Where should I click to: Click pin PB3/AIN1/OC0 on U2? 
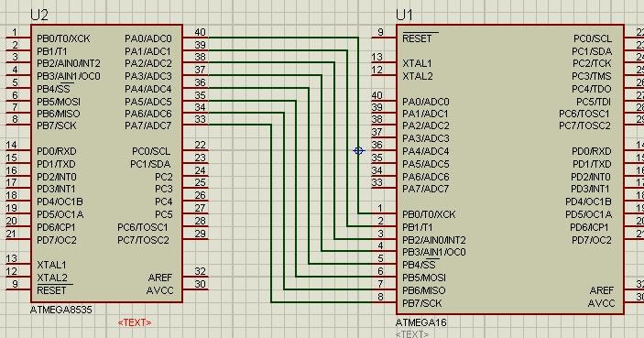pos(69,76)
